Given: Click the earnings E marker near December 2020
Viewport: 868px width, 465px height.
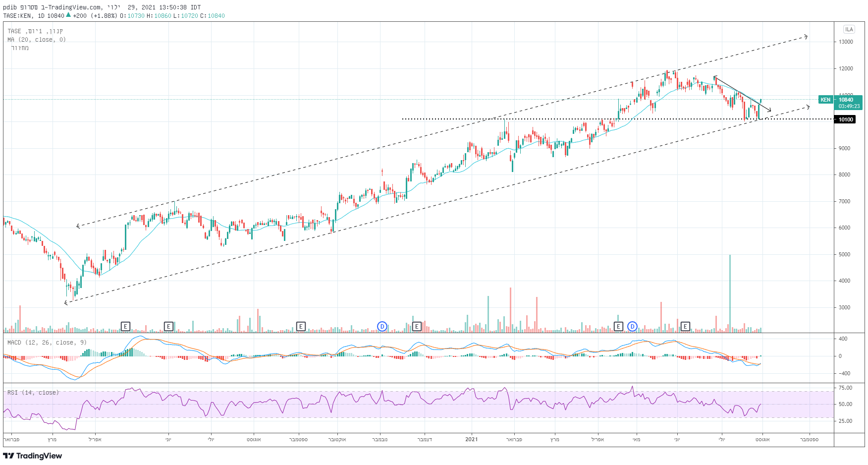Looking at the screenshot, I should point(417,326).
